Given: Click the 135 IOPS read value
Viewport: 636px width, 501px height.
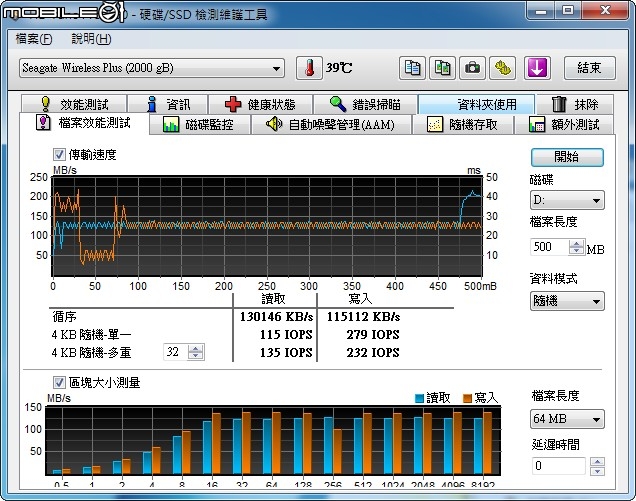Looking at the screenshot, I should pyautogui.click(x=286, y=353).
